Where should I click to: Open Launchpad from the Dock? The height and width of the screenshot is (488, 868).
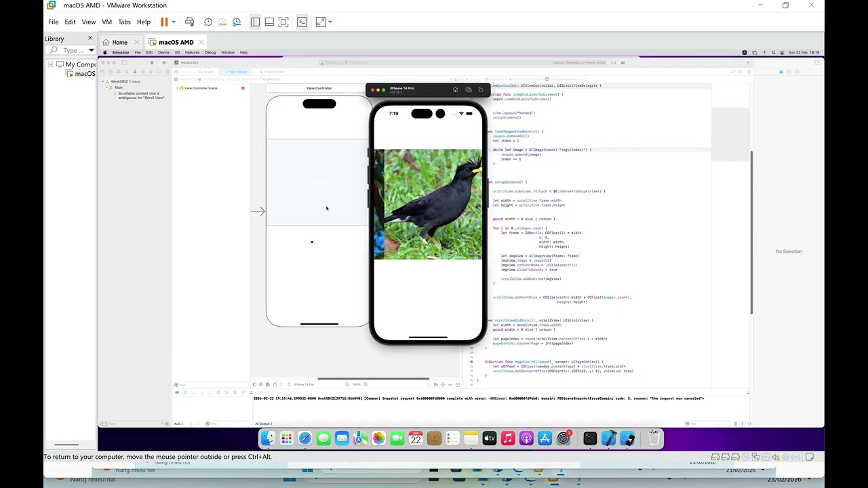(286, 439)
